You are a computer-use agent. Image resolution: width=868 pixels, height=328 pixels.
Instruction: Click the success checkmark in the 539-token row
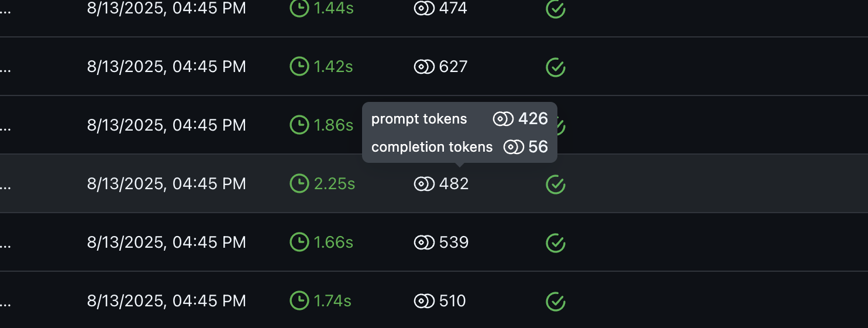pos(556,242)
